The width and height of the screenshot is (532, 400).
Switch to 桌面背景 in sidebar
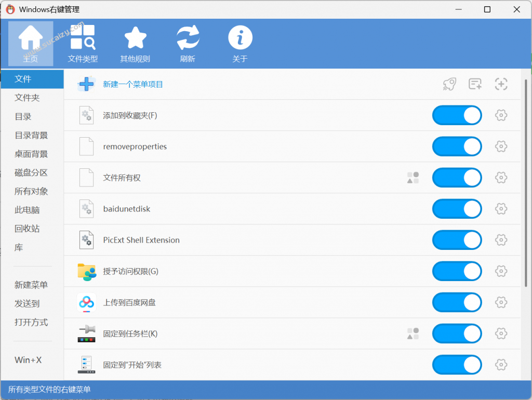(32, 154)
